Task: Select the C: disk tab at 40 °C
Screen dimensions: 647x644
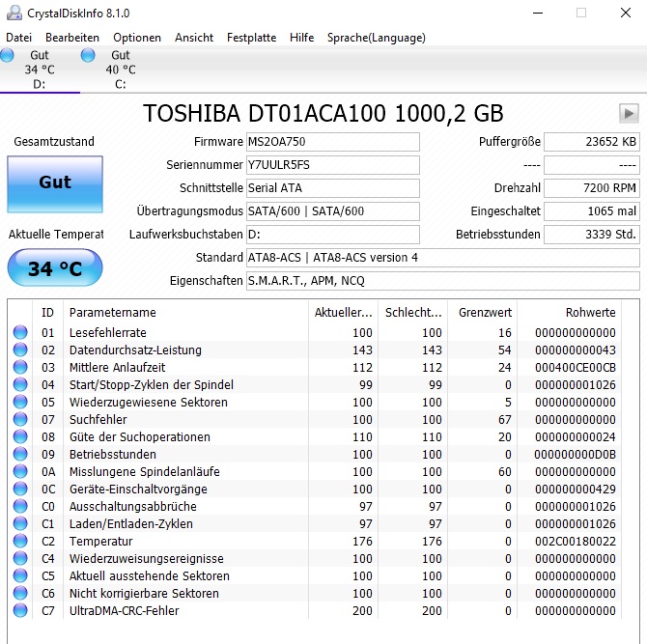Action: click(x=120, y=70)
